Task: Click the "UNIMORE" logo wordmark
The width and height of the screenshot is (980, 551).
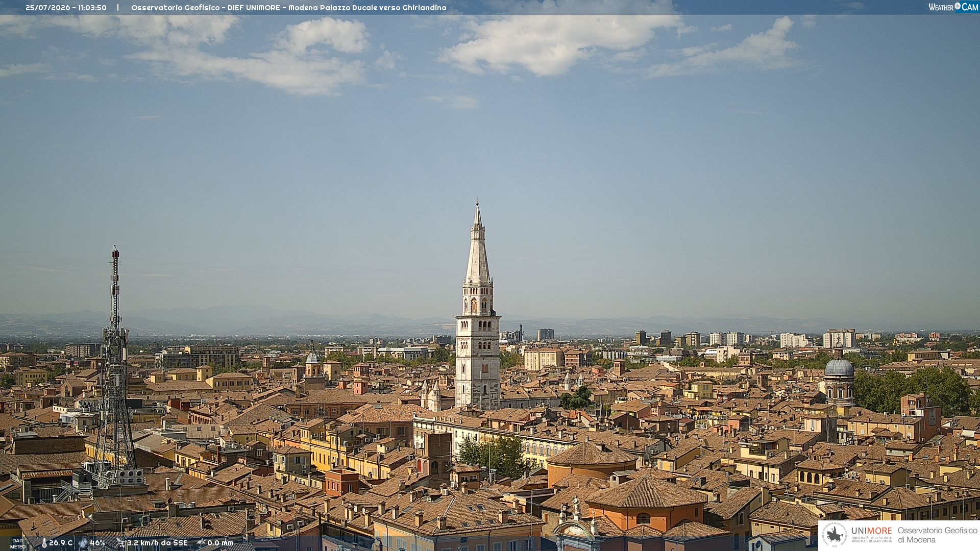Action: [871, 531]
